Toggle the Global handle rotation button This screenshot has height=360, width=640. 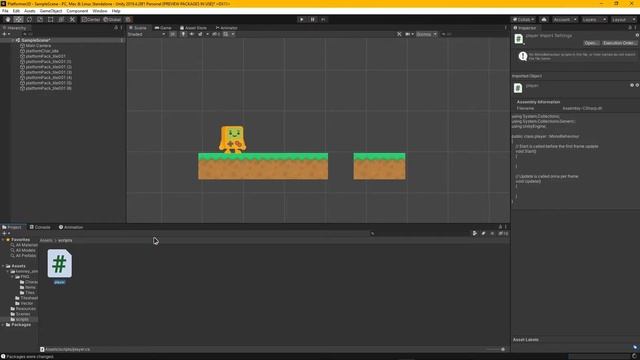(x=112, y=20)
